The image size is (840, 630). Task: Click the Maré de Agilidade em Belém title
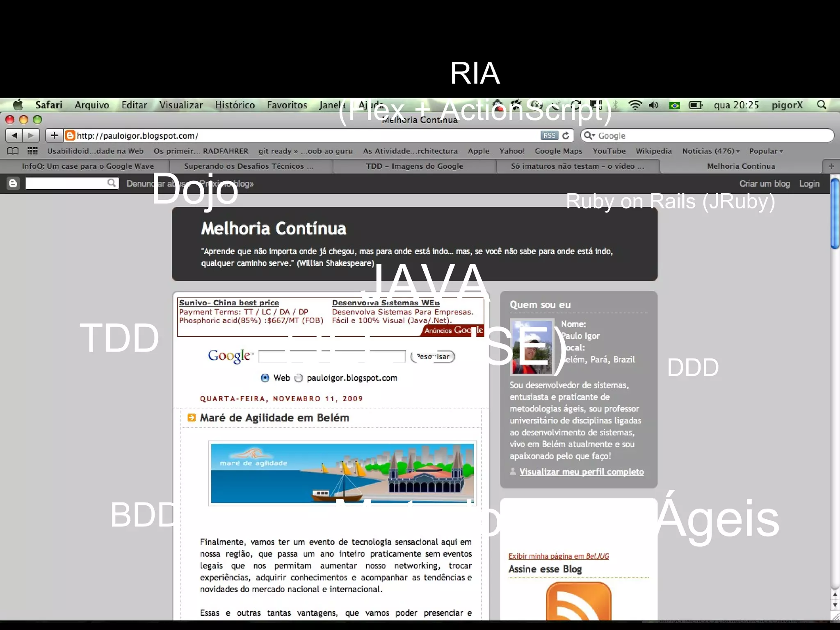[x=274, y=418]
